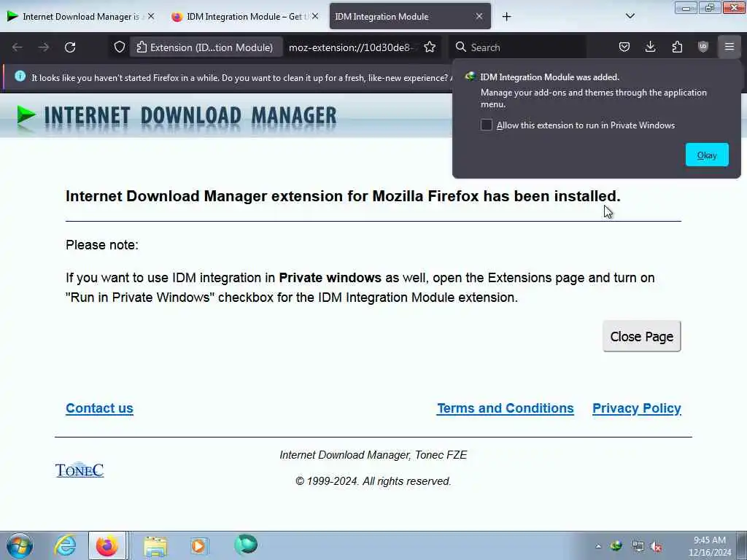Open the Privacy Policy link
The height and width of the screenshot is (560, 747).
click(636, 408)
